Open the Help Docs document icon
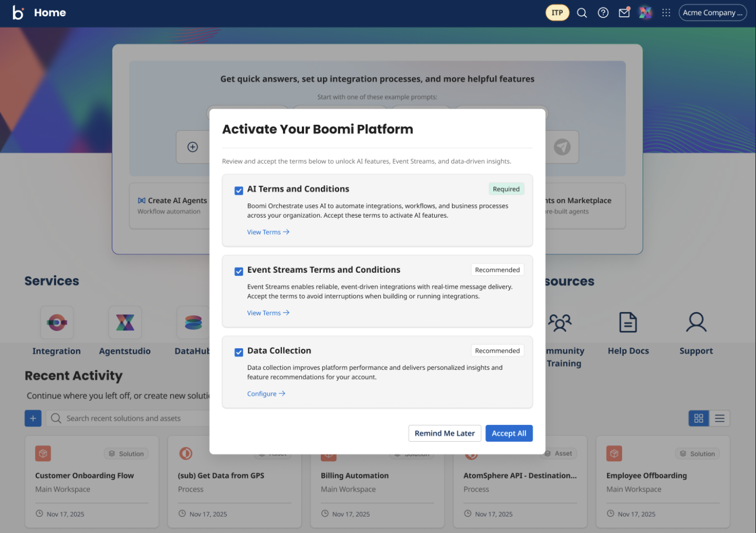The image size is (756, 533). click(x=628, y=322)
